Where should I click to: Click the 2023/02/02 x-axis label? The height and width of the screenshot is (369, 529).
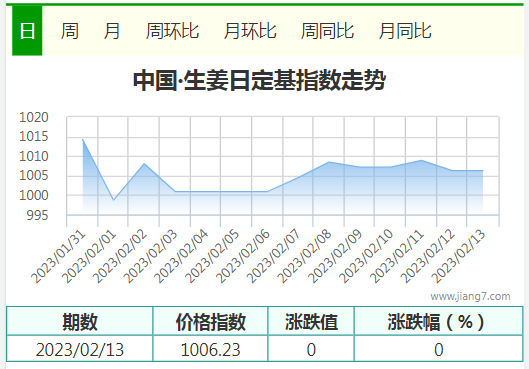(x=120, y=257)
